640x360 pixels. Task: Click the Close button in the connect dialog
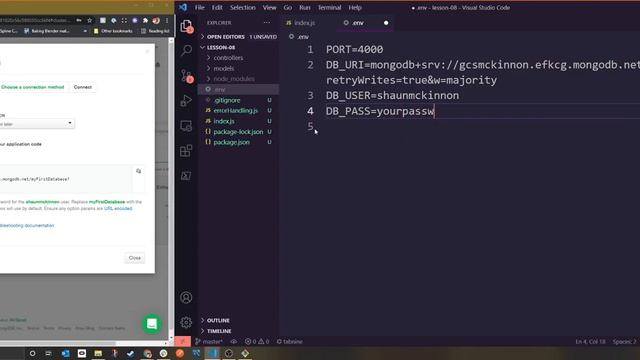click(135, 258)
